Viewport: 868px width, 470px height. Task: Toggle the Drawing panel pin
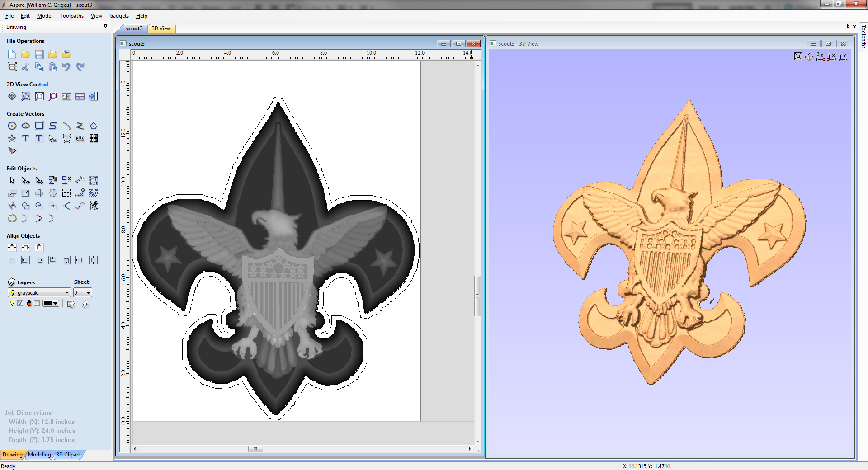pos(106,27)
